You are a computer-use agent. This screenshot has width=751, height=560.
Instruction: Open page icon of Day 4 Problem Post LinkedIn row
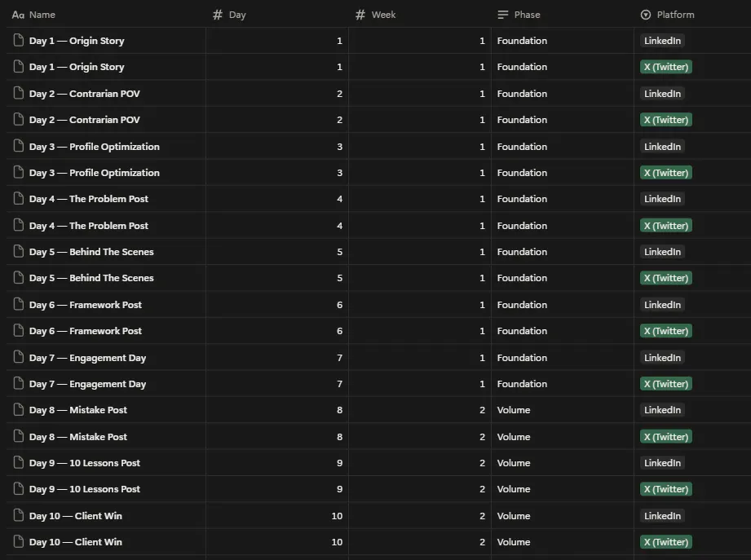[18, 198]
